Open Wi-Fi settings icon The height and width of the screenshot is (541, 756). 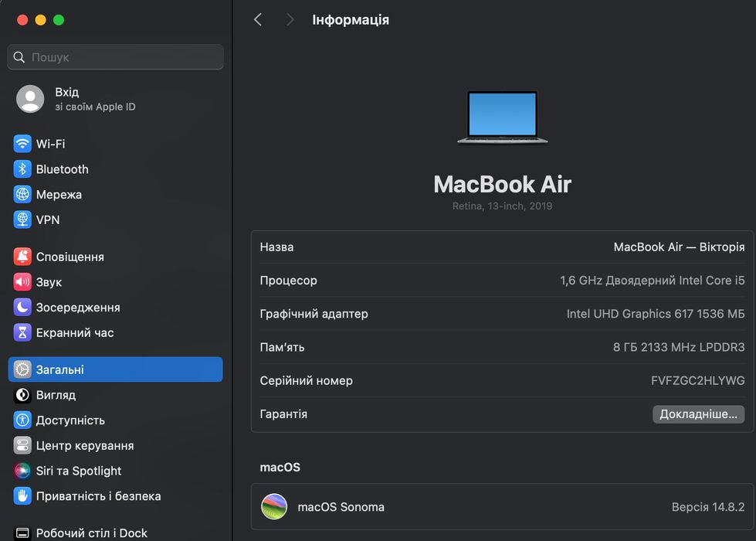[22, 143]
